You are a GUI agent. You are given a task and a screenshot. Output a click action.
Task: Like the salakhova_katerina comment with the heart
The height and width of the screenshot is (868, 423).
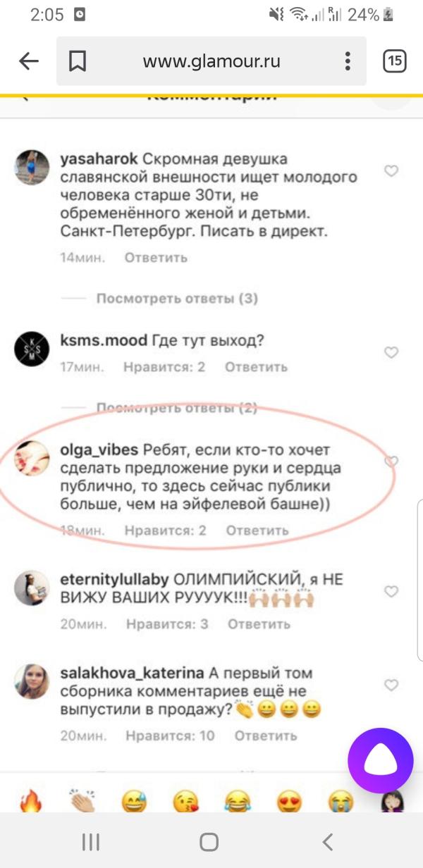[x=391, y=685]
